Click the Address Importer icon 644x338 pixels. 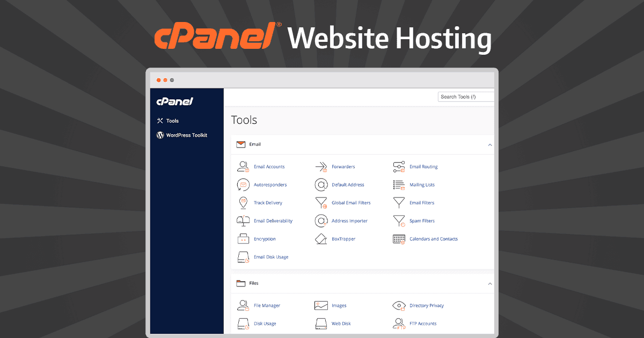pos(321,221)
